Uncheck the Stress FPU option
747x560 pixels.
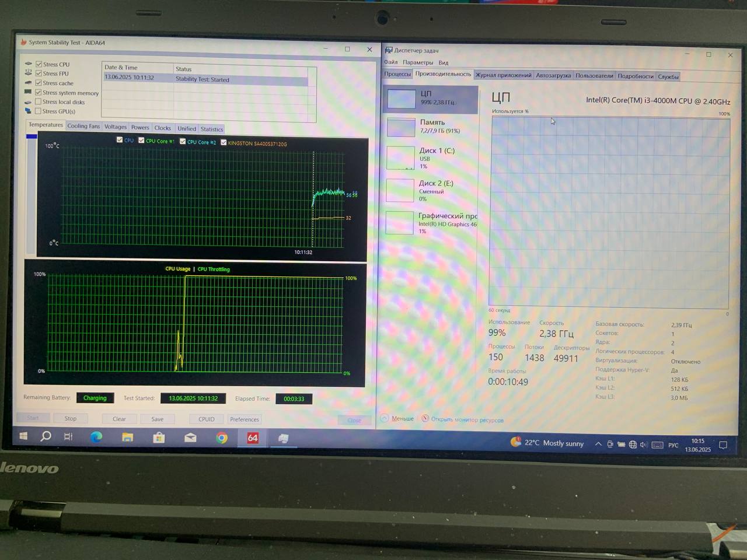click(39, 73)
